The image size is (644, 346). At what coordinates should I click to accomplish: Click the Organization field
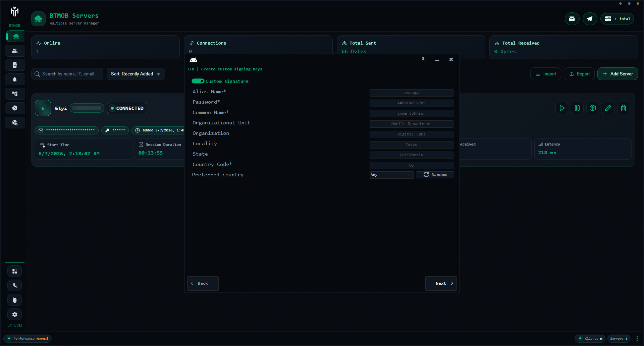click(x=412, y=134)
